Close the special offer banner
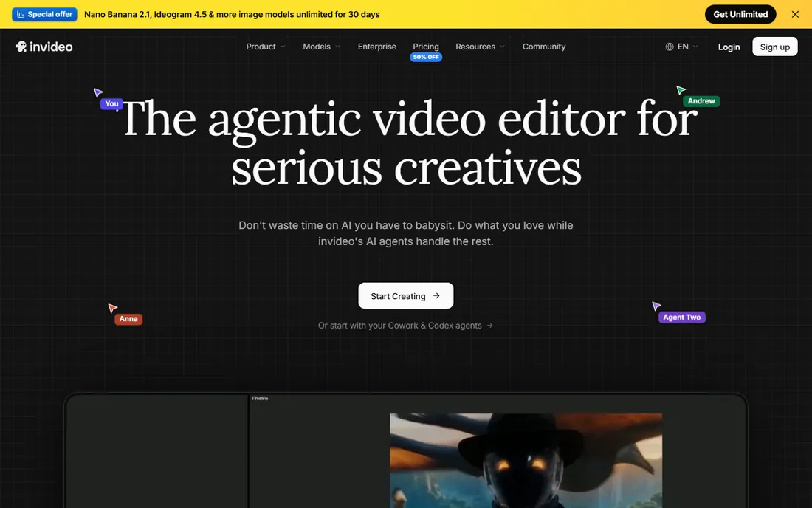Viewport: 812px width, 508px height. pos(795,14)
